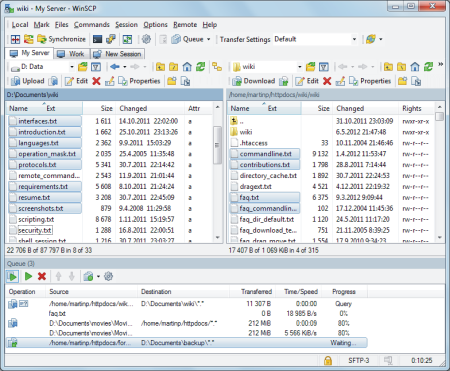Open the terminal console icon in toolbar
The width and height of the screenshot is (450, 371).
(x=97, y=39)
